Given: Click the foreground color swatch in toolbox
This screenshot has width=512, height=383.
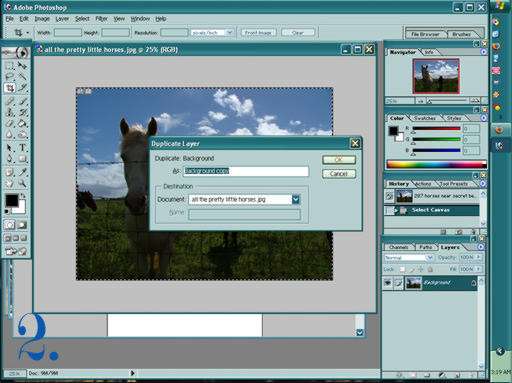Looking at the screenshot, I should tap(12, 200).
